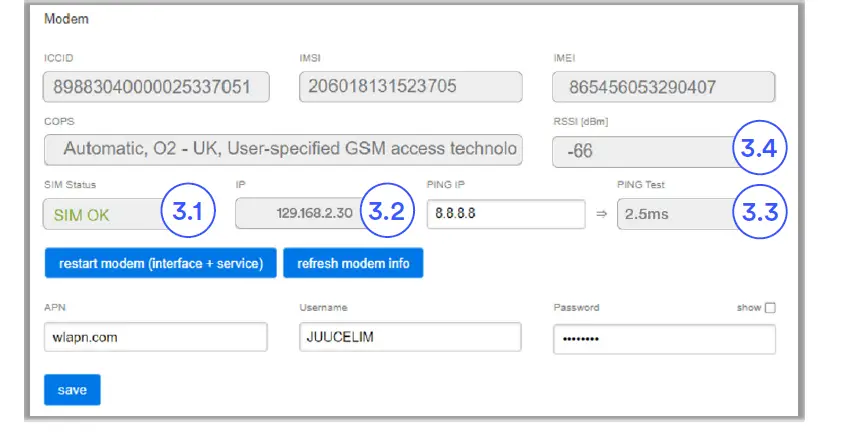The height and width of the screenshot is (436, 850).
Task: Click the IMEI number field
Action: pos(664,87)
